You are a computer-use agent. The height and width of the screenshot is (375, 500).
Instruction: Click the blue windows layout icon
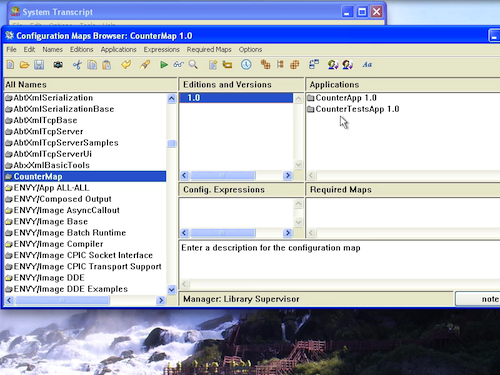[x=314, y=64]
